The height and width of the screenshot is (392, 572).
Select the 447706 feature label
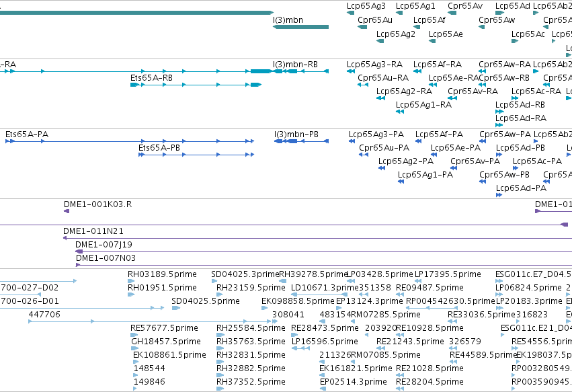click(x=44, y=315)
